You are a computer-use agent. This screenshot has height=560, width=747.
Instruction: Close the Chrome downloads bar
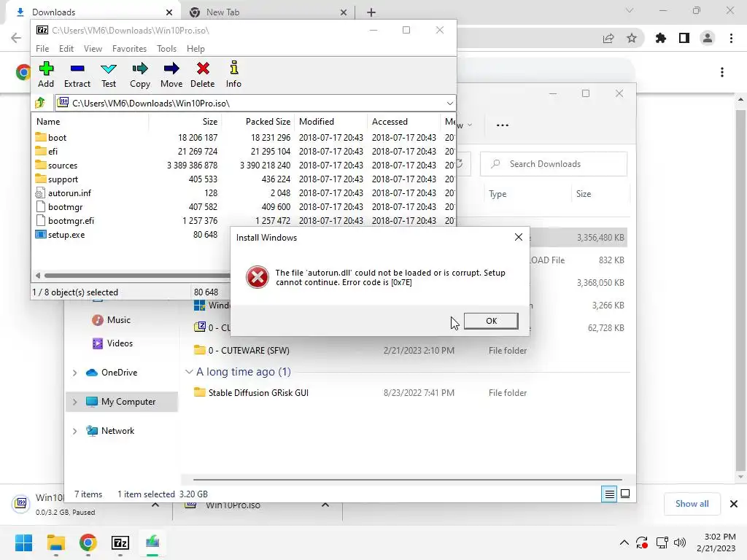734,504
